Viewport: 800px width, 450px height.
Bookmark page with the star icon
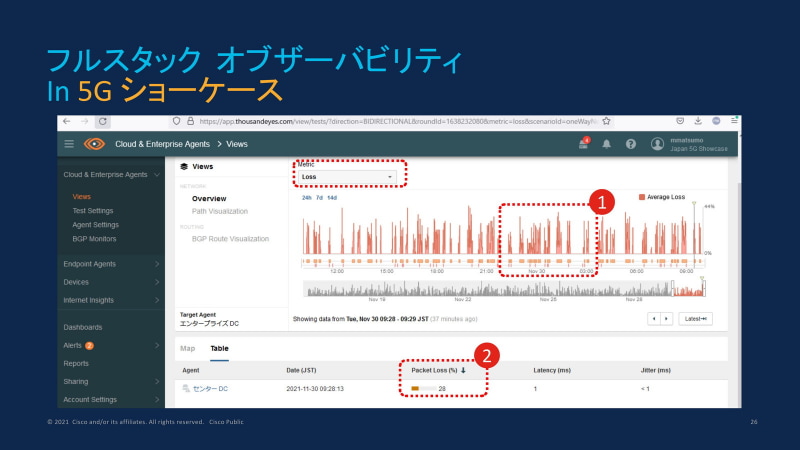click(x=606, y=121)
